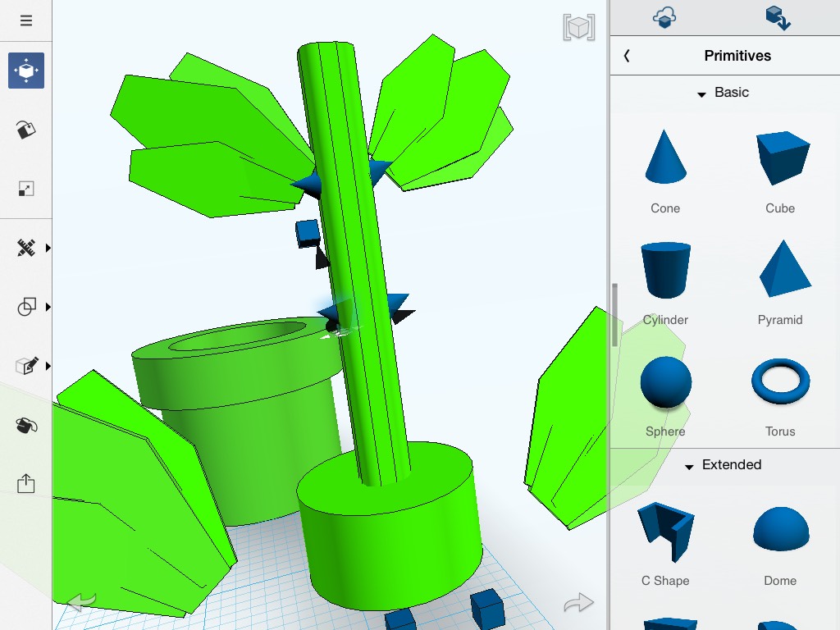Choose the scale tool icon
The width and height of the screenshot is (840, 630).
[x=25, y=189]
